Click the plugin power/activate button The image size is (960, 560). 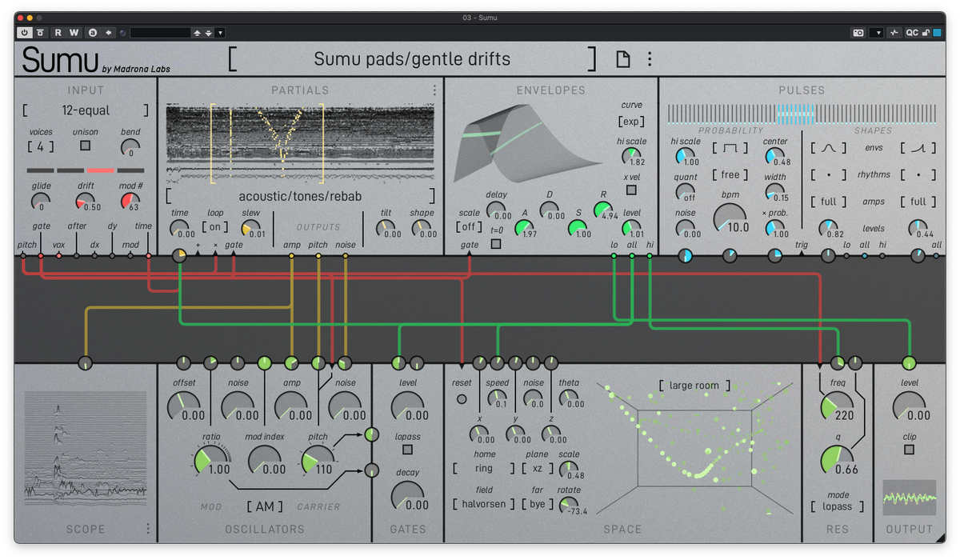point(25,33)
